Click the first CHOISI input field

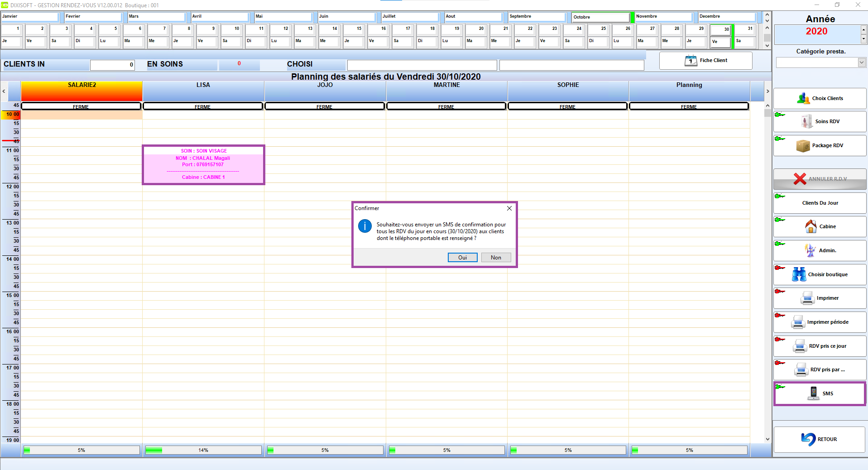422,65
